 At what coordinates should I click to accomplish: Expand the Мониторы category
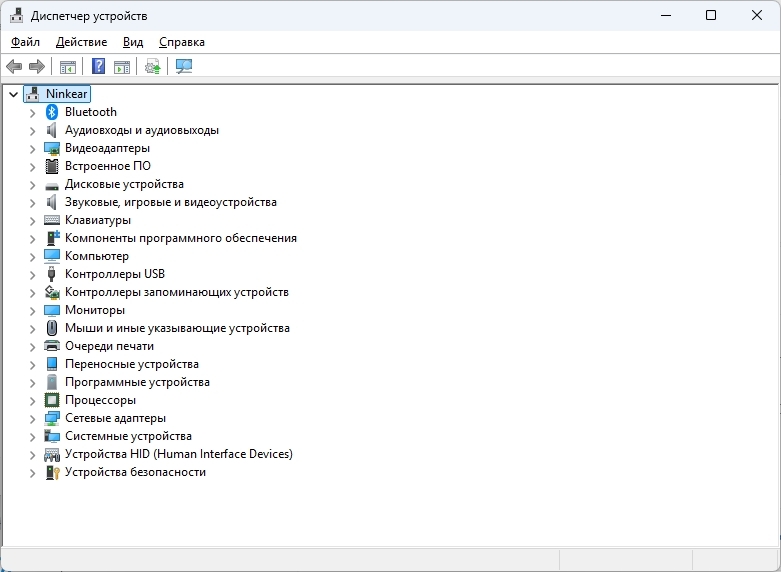click(x=32, y=310)
